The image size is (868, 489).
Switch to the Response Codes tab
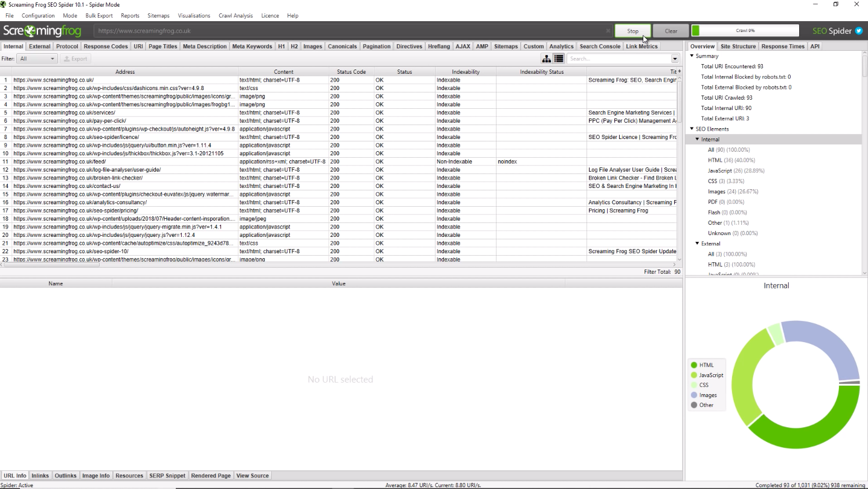click(x=106, y=47)
